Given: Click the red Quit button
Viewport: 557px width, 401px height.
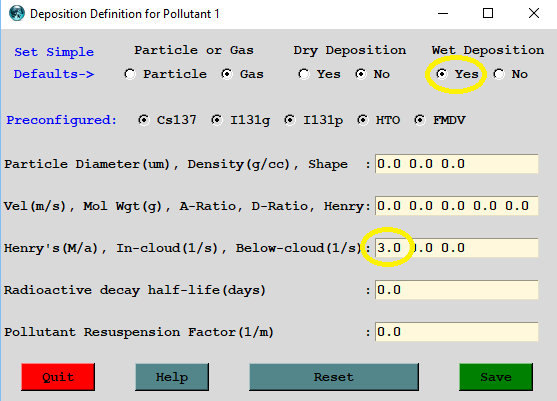Looking at the screenshot, I should tap(58, 377).
